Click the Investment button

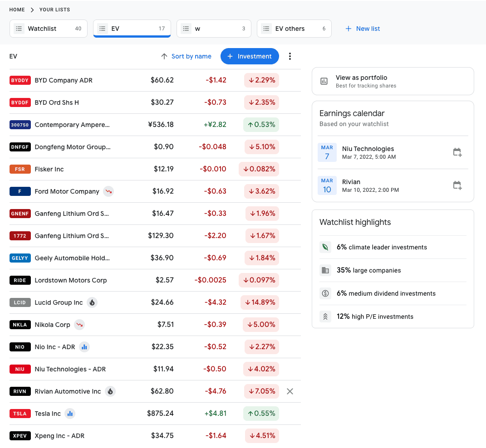point(250,56)
